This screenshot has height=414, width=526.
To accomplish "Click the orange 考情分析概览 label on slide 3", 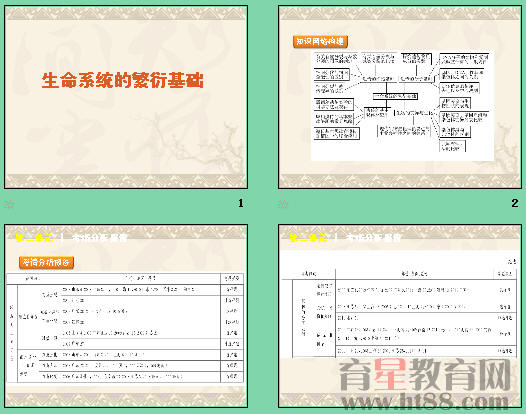I will tap(46, 262).
